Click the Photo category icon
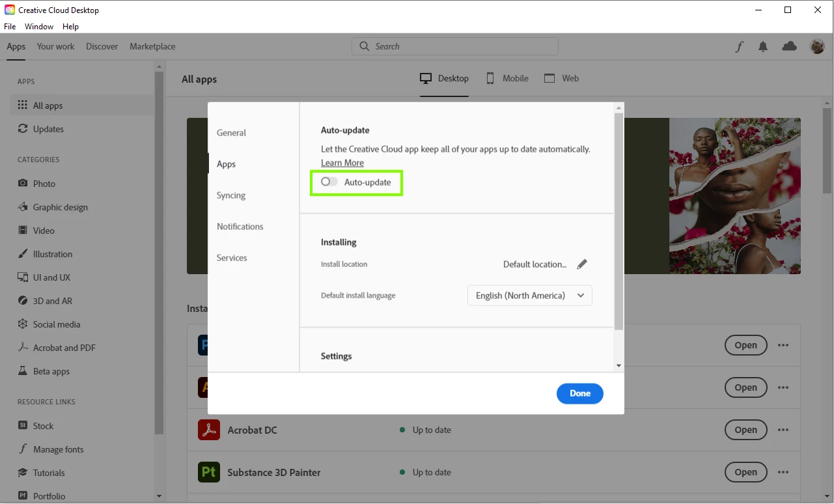The width and height of the screenshot is (834, 504). [x=23, y=184]
